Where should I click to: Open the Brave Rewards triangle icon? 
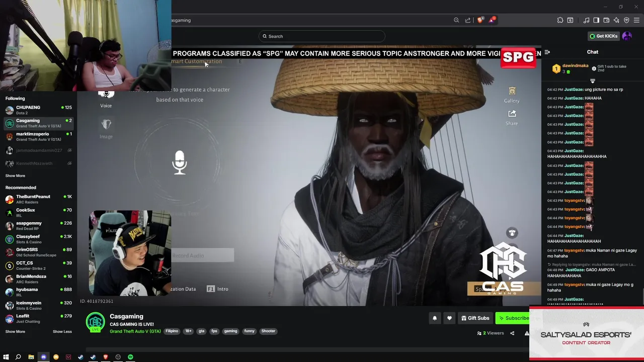[492, 20]
